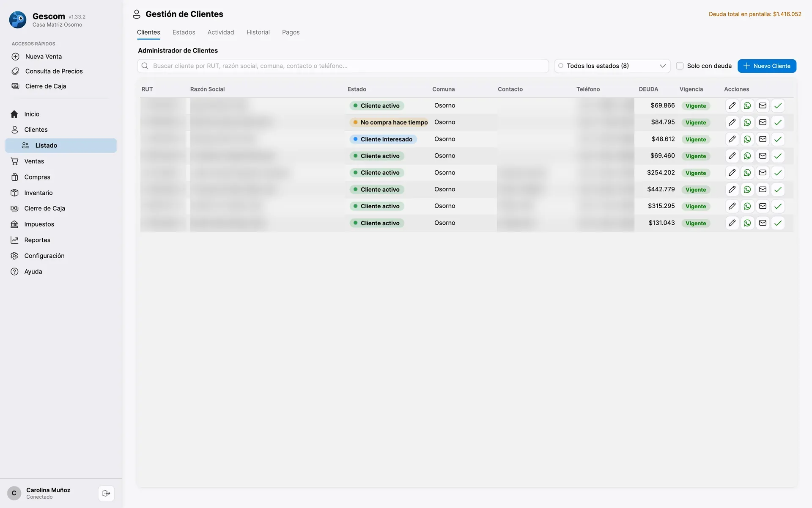Screen dimensions: 812x508
Task: Click the checkmark icon in the $131.043 row
Action: [x=778, y=223]
